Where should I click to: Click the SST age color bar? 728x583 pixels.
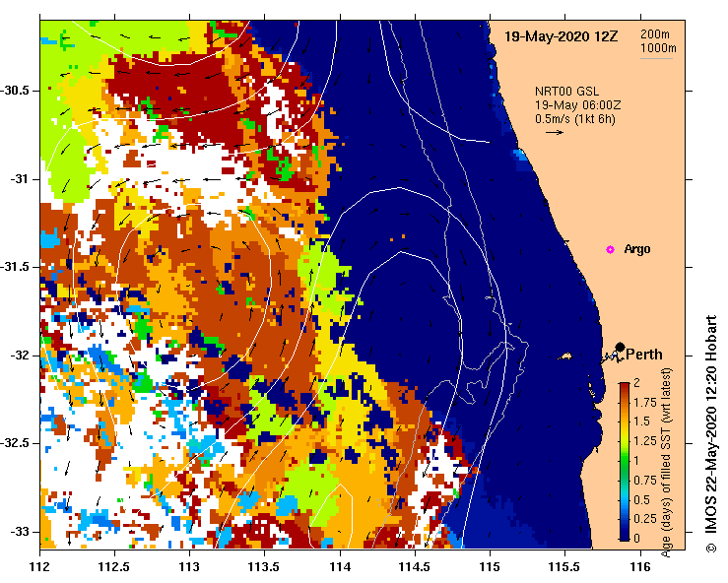click(624, 462)
